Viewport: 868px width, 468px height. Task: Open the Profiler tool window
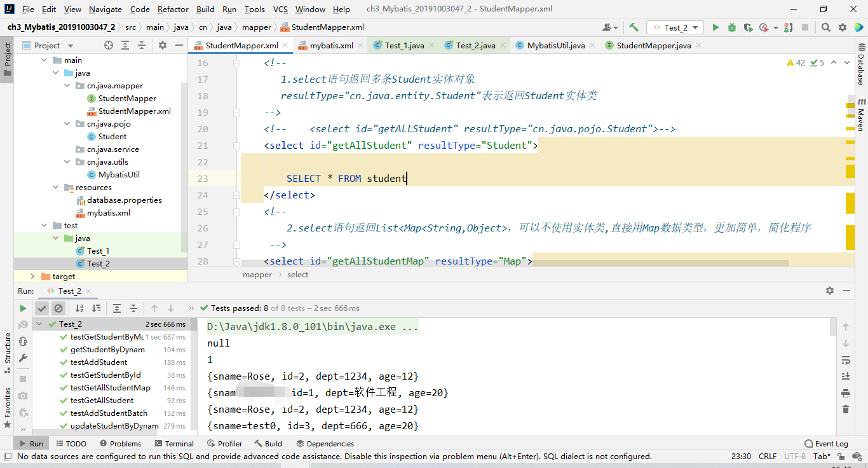coord(224,443)
